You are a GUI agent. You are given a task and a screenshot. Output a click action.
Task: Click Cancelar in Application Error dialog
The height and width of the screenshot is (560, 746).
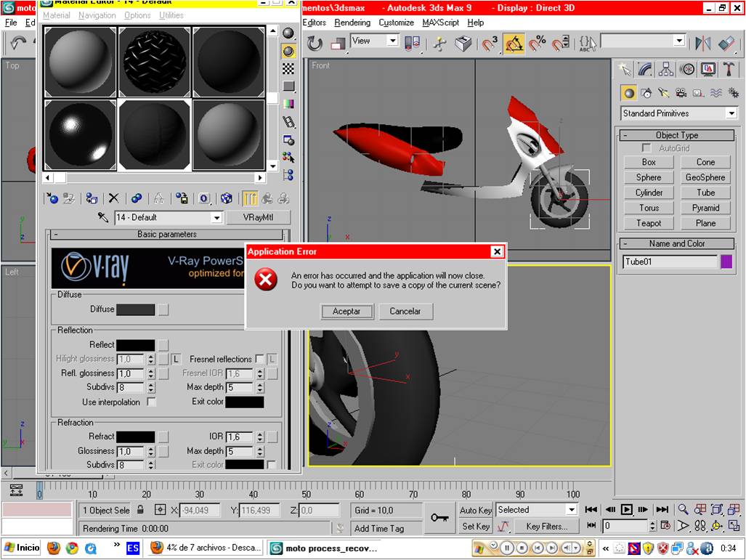pos(405,311)
